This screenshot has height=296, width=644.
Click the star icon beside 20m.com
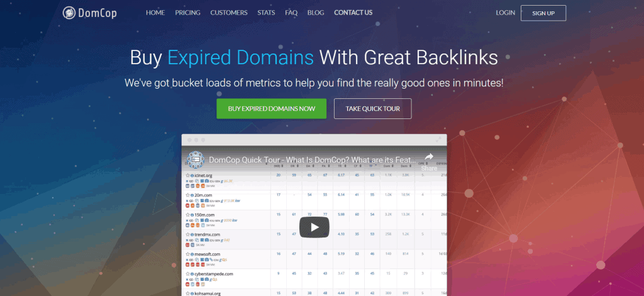pyautogui.click(x=187, y=195)
